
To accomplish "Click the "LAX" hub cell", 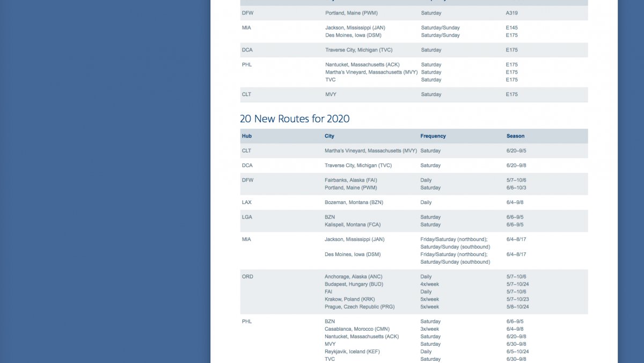I will (x=247, y=202).
